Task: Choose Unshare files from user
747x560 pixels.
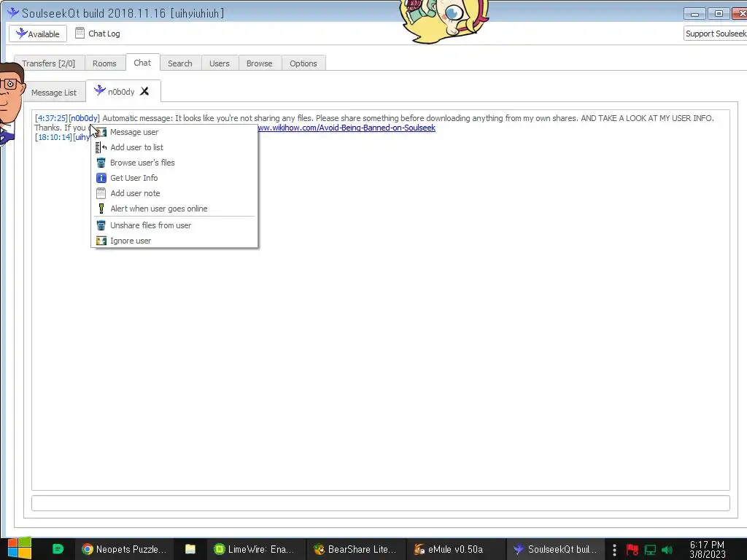Action: [175, 225]
